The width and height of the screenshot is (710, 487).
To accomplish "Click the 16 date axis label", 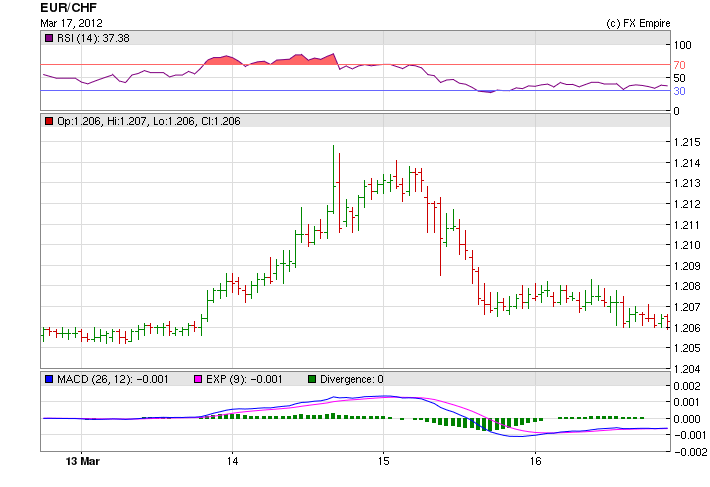I will 535,461.
